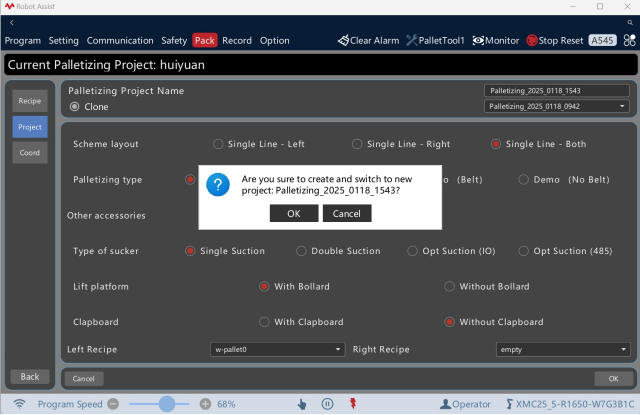Switch to the Coord side tab
Screen dimensions: 640x415
pyautogui.click(x=30, y=153)
